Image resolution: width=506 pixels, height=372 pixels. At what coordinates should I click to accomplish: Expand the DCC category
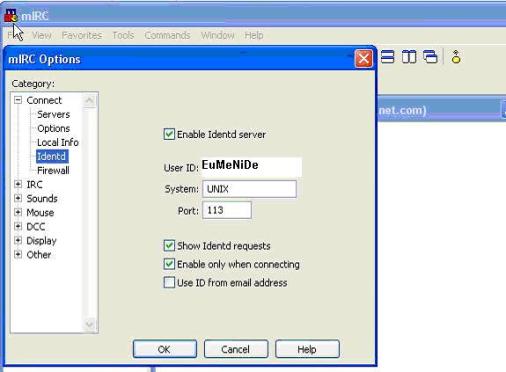coord(18,226)
